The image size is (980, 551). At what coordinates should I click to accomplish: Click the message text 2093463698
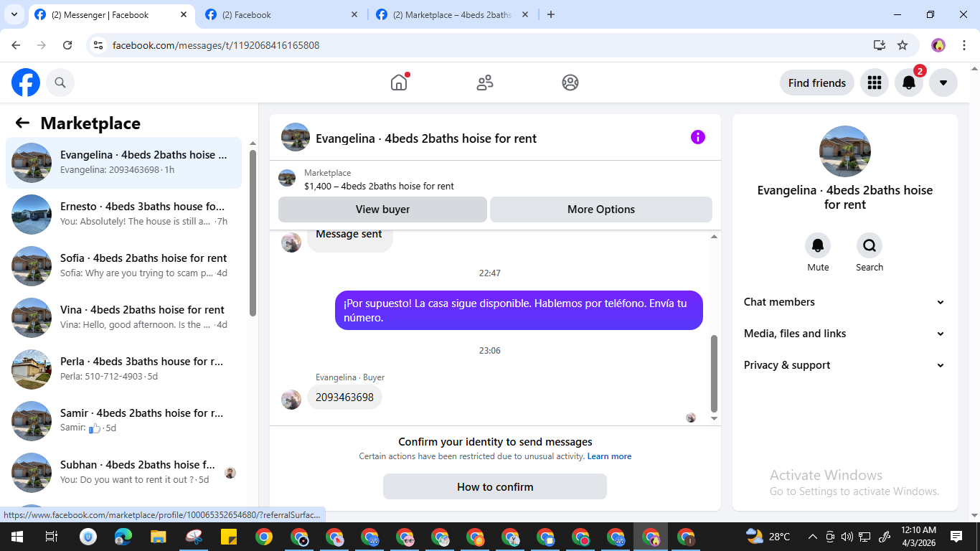click(344, 397)
